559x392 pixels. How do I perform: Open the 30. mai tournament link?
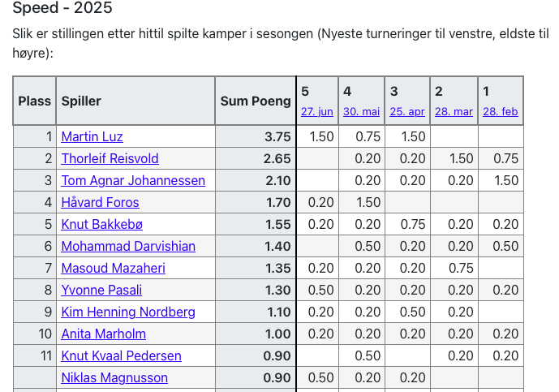(361, 112)
